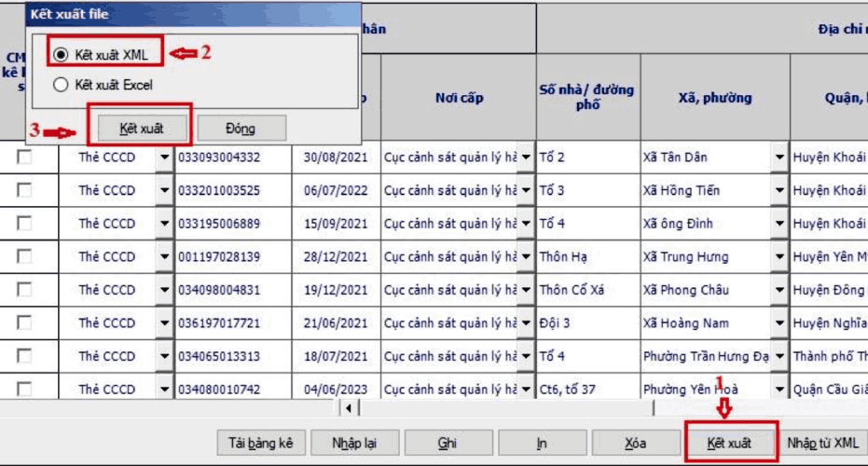Click Nơi cấp column header
The image size is (868, 466).
(x=459, y=98)
